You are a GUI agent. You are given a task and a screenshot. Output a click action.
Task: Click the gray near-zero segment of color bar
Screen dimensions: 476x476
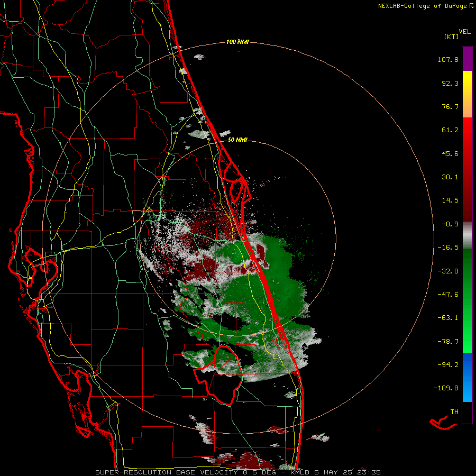click(467, 235)
